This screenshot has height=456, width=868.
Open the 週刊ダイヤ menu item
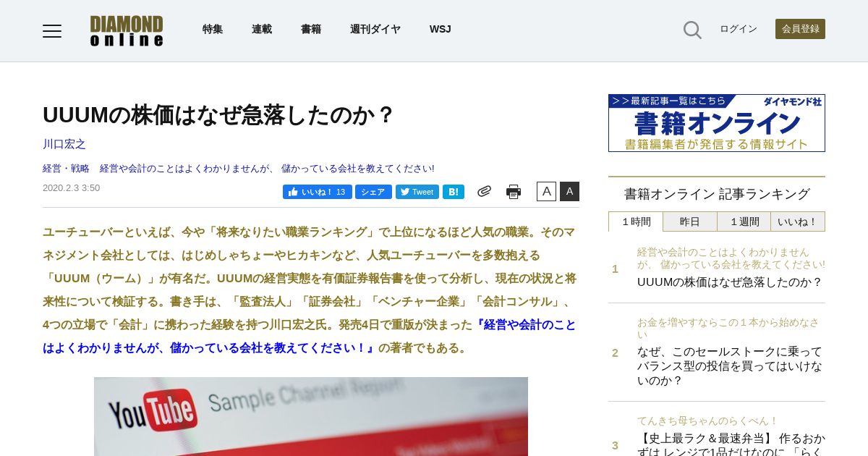375,29
